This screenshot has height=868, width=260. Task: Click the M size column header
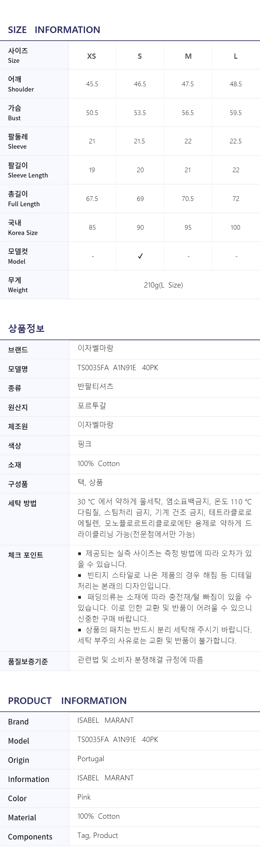(188, 56)
